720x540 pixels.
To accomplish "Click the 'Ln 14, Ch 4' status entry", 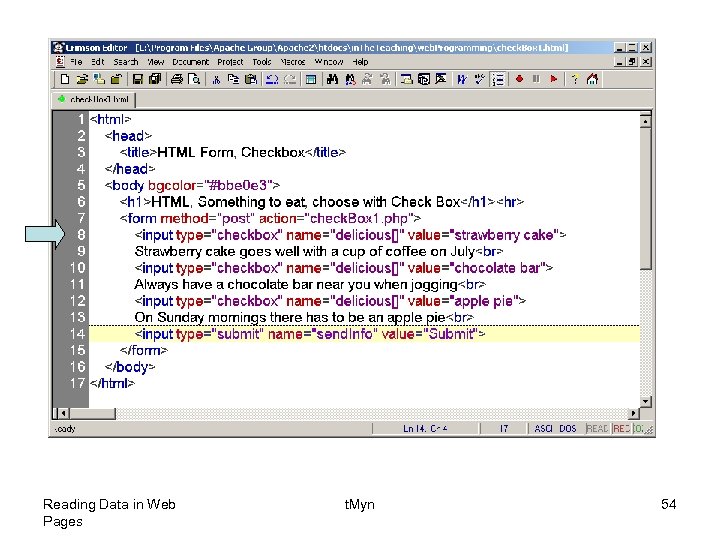I will click(x=425, y=428).
